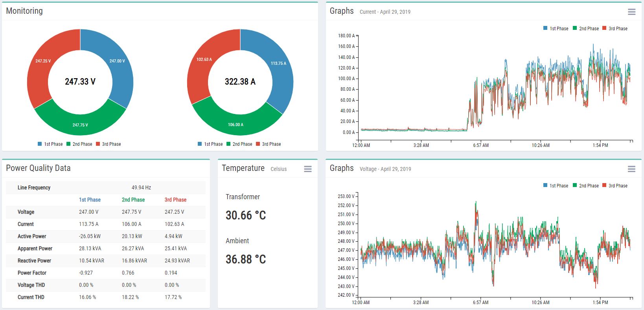Toggle 1st Phase in Current graph legend

[x=556, y=29]
